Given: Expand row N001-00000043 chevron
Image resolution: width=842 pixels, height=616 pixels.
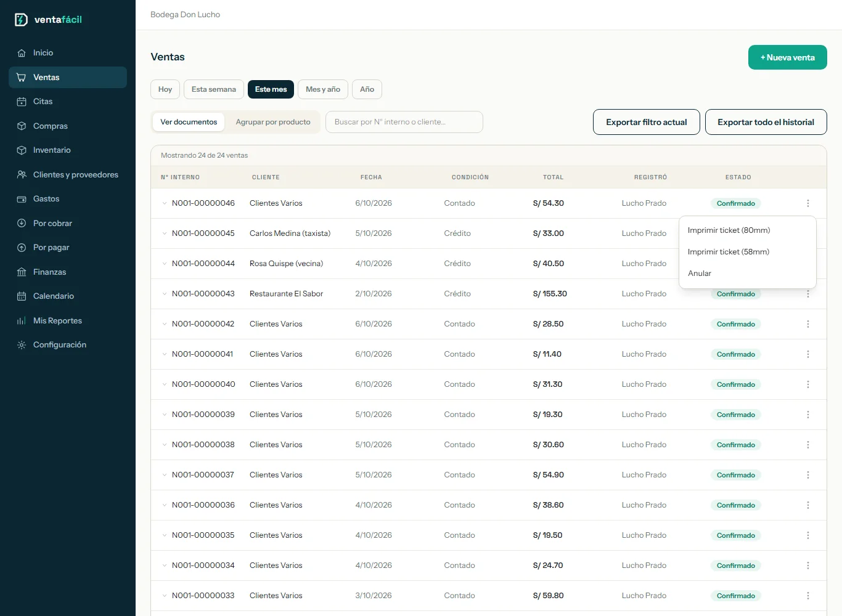Looking at the screenshot, I should pyautogui.click(x=165, y=294).
